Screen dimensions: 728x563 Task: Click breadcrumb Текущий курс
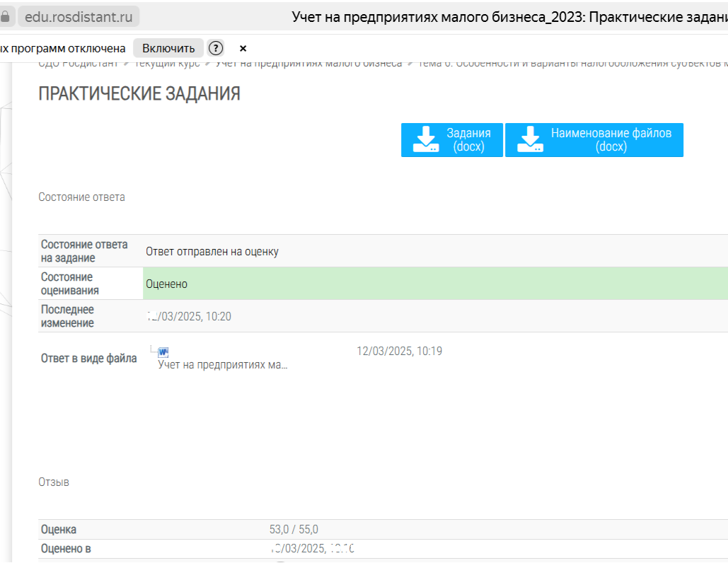(167, 64)
